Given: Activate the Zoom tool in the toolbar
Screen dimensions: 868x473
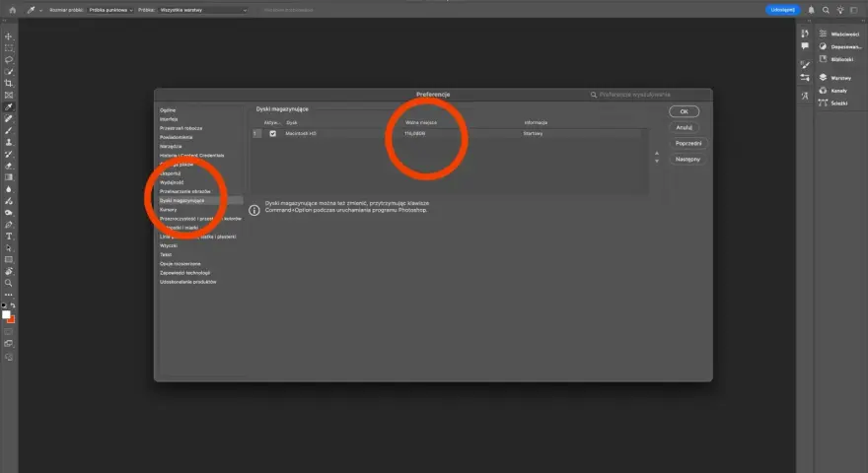Looking at the screenshot, I should (8, 283).
